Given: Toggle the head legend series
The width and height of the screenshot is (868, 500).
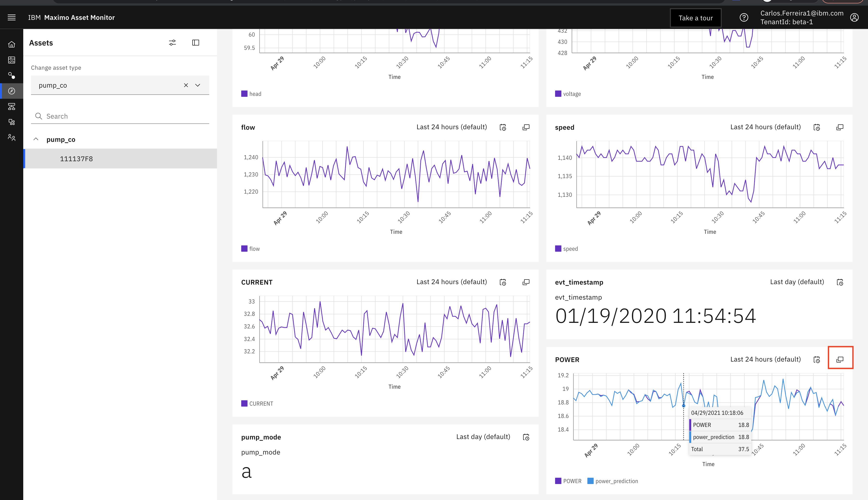Looking at the screenshot, I should click(251, 94).
